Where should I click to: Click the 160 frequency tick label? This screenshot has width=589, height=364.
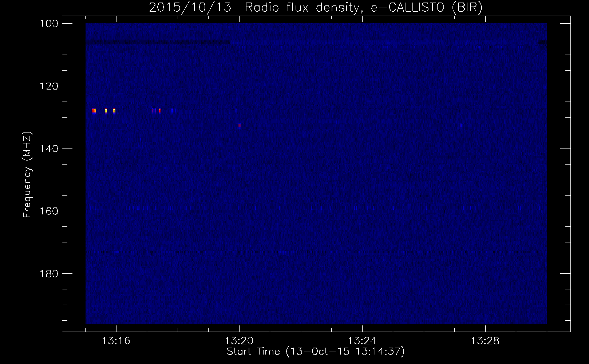48,211
